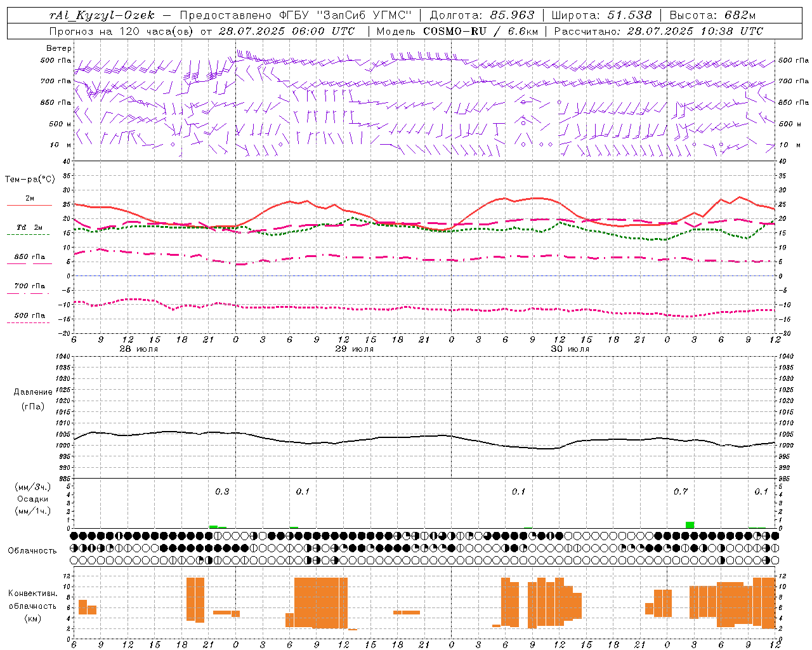Click the 29 июля date label
Image resolution: width=812 pixels, height=650 pixels.
[354, 349]
